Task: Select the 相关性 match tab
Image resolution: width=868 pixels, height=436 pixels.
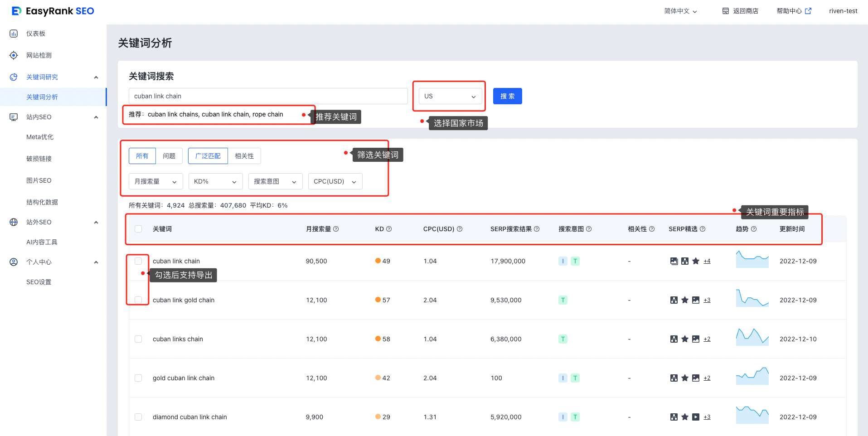Action: [x=244, y=156]
